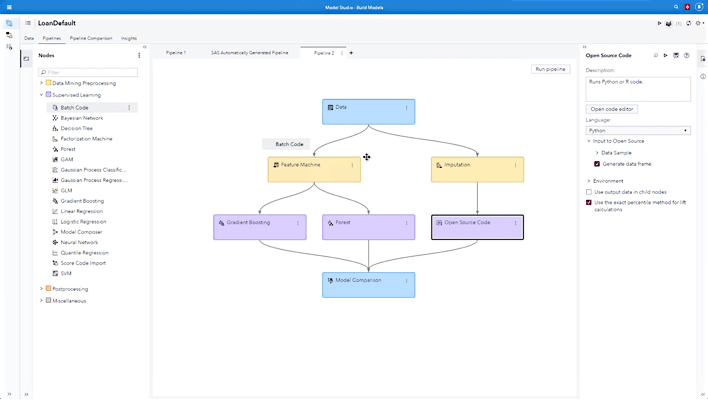Click the run node play icon in properties panel
708x400 pixels.
[666, 56]
